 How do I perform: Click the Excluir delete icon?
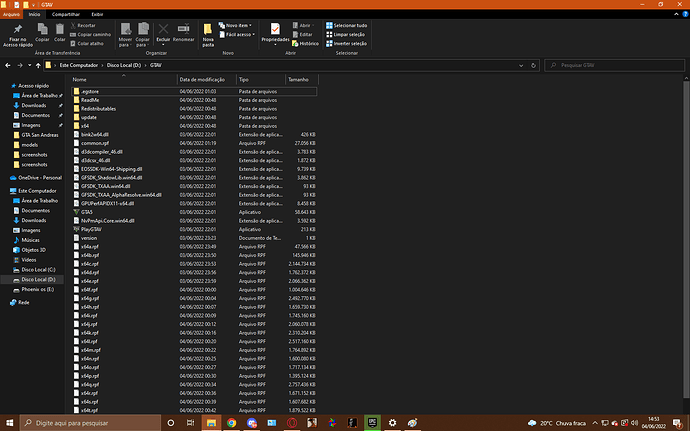(x=163, y=34)
